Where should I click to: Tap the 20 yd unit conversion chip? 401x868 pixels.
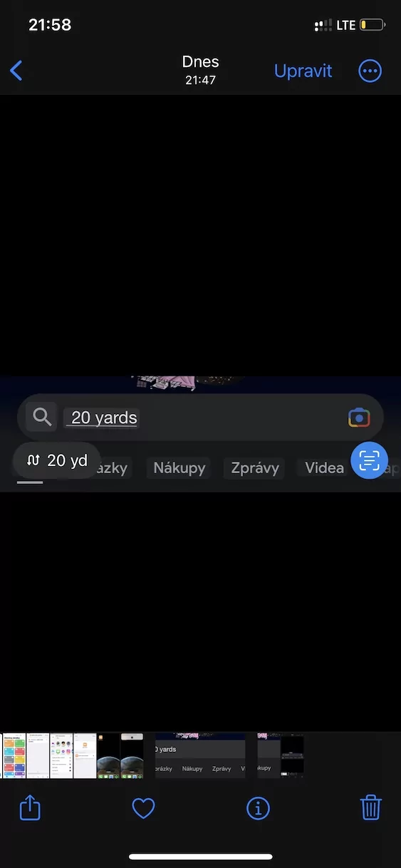point(57,460)
